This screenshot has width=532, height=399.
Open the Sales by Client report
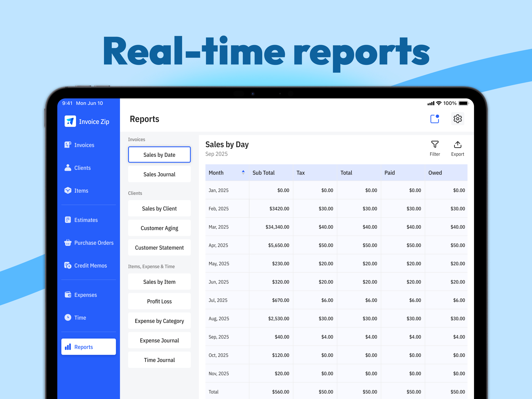coord(159,208)
